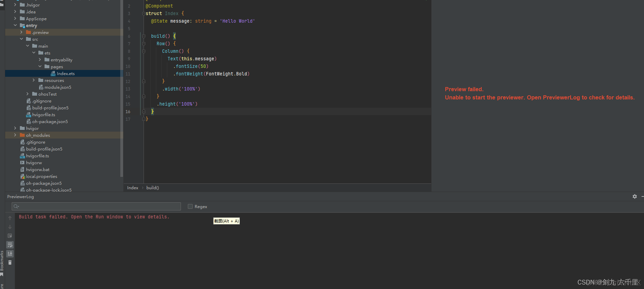Toggle scroll to end in PreviewerLog

point(10,254)
